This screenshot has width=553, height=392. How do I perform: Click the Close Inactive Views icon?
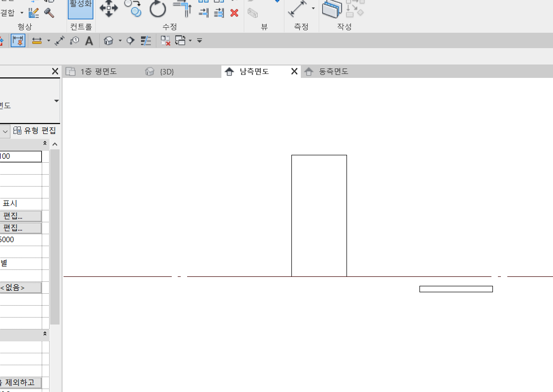[165, 41]
